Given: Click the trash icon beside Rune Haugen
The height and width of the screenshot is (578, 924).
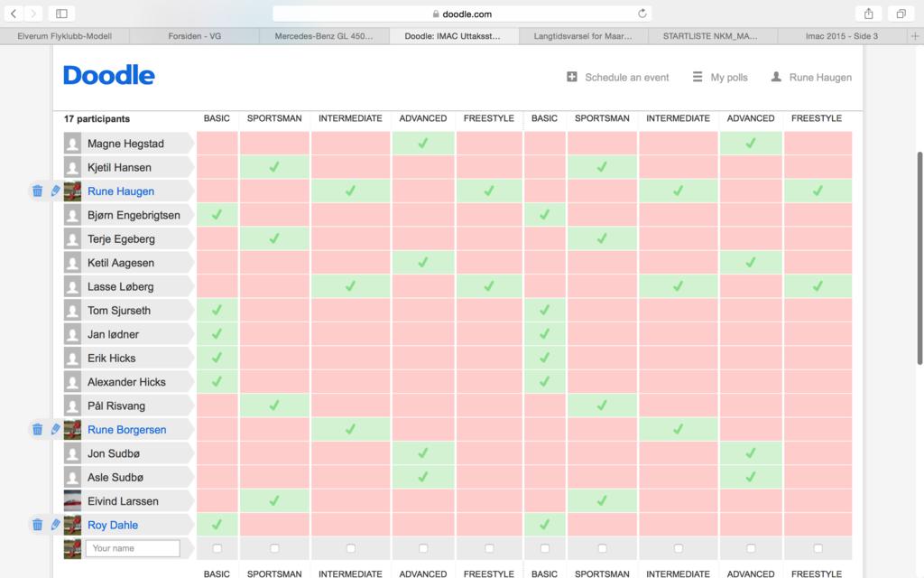Looking at the screenshot, I should [37, 191].
